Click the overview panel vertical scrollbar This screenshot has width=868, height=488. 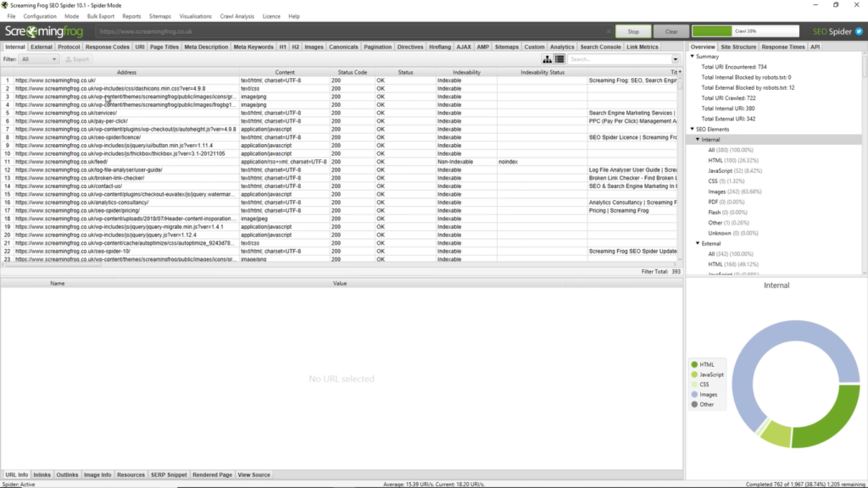[x=865, y=164]
